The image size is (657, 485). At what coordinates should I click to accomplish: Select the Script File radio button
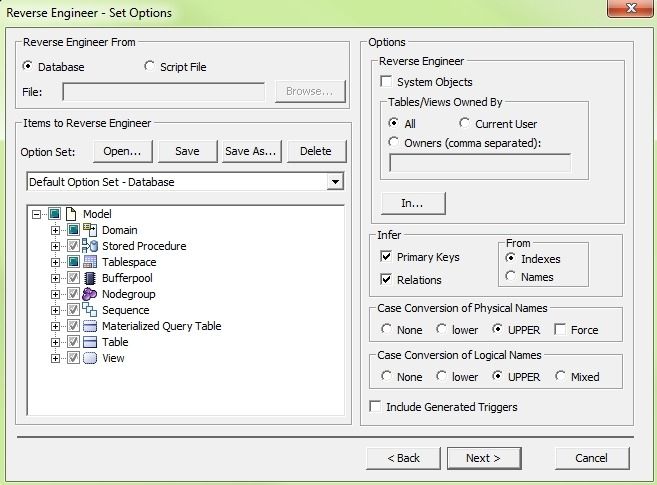[x=149, y=66]
